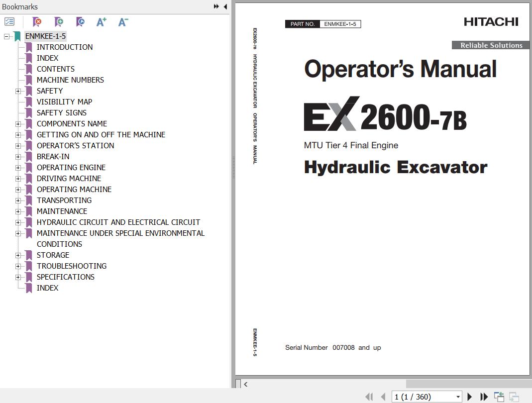The width and height of the screenshot is (532, 403).
Task: Click the previous view navigation icon
Action: point(499,397)
